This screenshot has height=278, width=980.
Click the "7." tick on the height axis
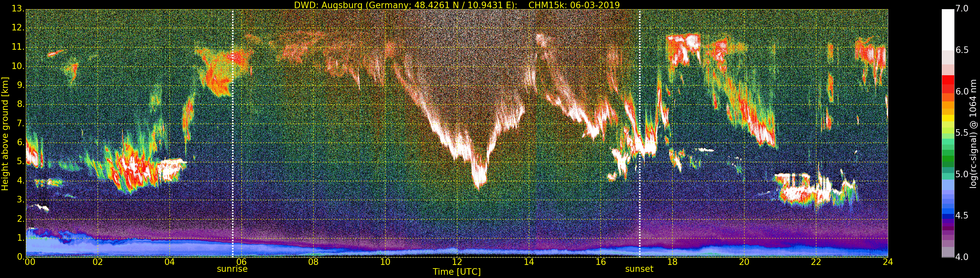[21, 123]
